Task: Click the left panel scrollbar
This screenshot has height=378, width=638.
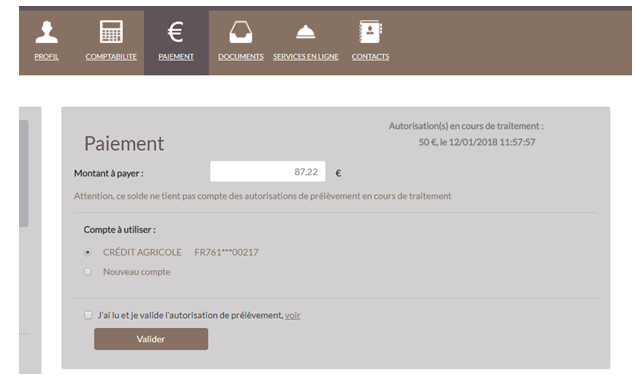Action: coord(24,173)
